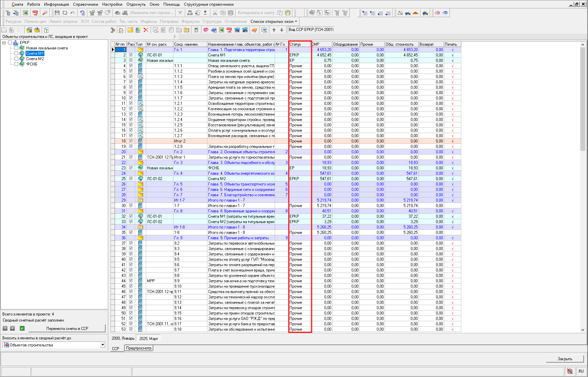Click the magnifier search icon
Screen dimensions: 588x377
[x=45, y=13]
